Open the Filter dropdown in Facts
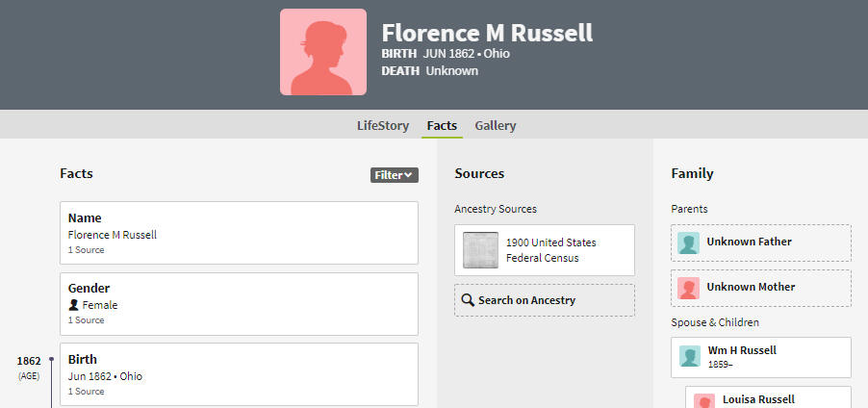868x408 pixels. 395,175
